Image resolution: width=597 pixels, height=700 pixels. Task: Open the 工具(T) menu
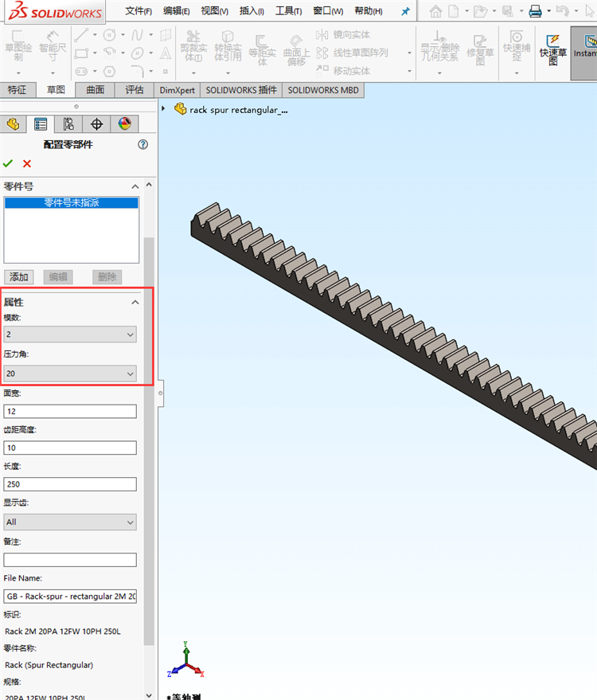pos(288,11)
